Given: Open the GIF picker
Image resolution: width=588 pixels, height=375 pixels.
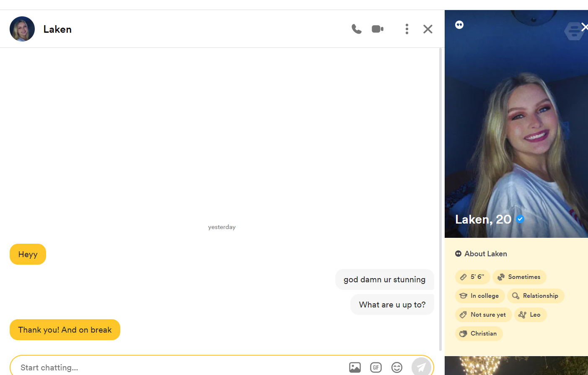Looking at the screenshot, I should [x=376, y=367].
